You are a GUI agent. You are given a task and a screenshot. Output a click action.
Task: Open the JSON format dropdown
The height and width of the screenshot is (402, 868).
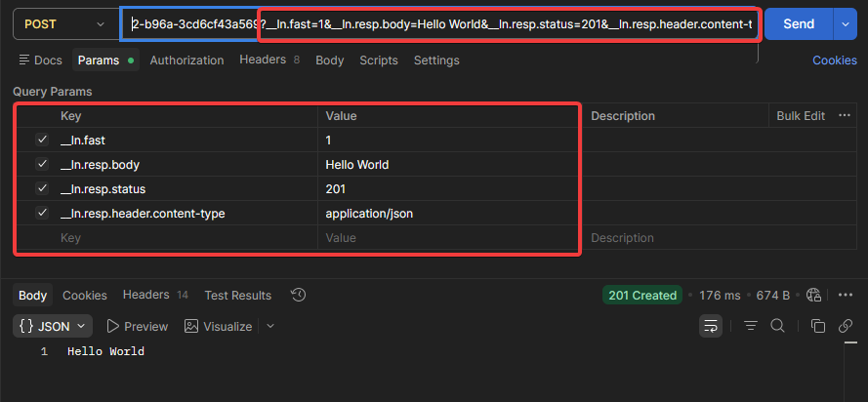point(54,326)
